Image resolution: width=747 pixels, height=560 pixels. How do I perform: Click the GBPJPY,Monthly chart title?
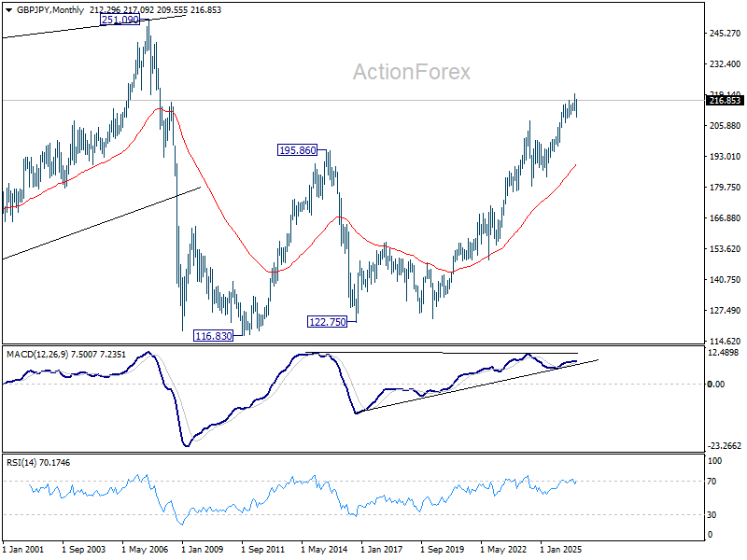click(x=50, y=10)
